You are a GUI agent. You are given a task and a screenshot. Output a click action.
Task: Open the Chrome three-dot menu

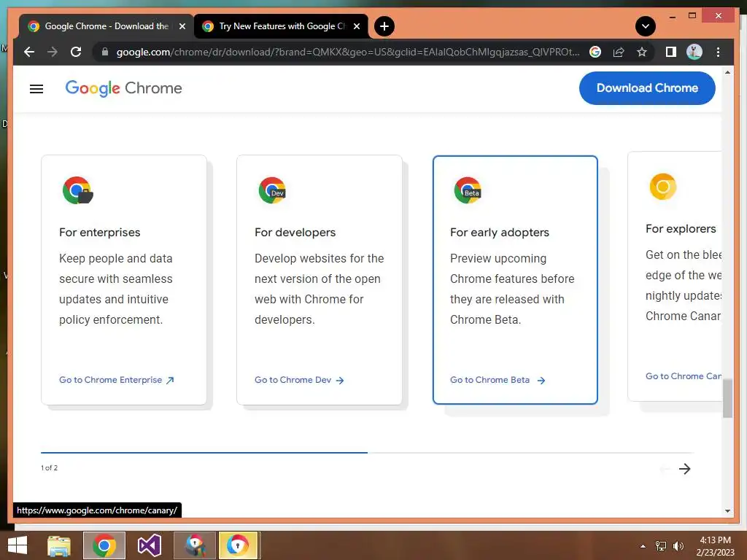click(x=718, y=52)
